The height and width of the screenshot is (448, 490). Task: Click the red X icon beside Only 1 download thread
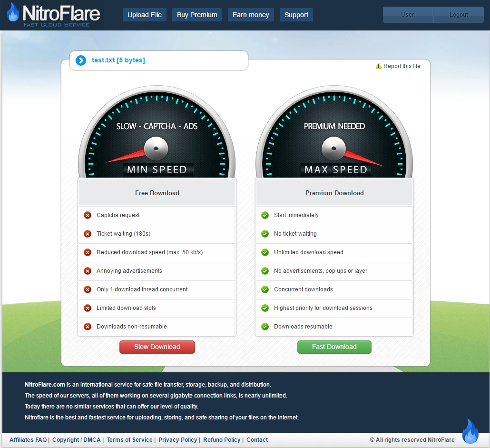[x=88, y=289]
